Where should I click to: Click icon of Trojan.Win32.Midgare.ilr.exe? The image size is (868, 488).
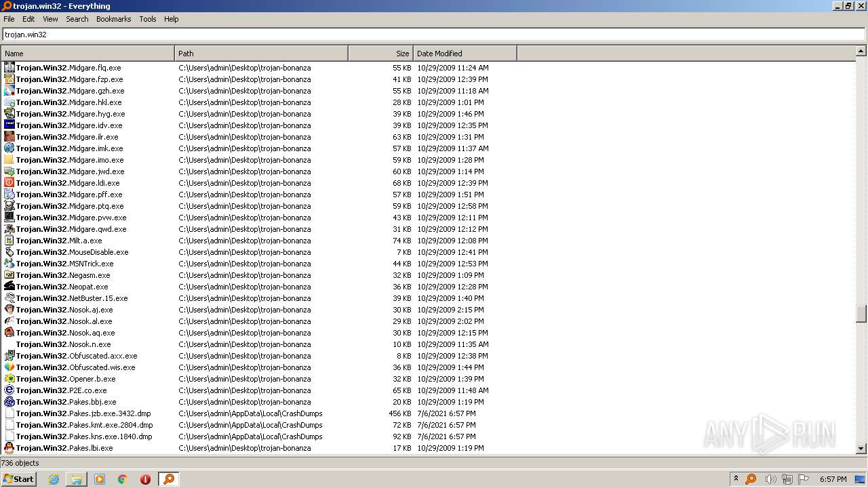pyautogui.click(x=9, y=137)
